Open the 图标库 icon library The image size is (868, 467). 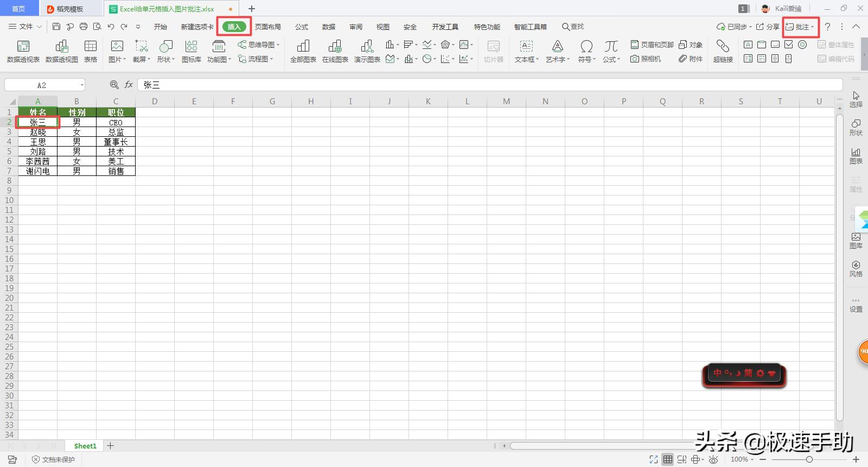tap(191, 51)
